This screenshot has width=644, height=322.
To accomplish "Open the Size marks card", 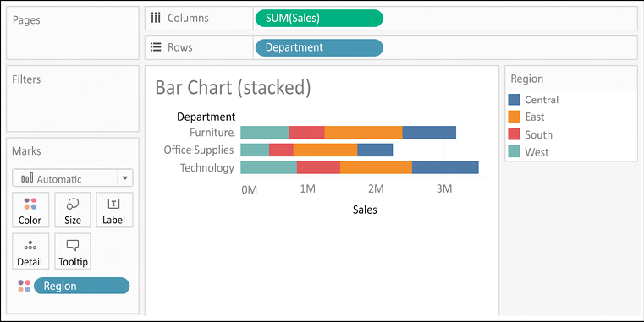I will (x=72, y=210).
